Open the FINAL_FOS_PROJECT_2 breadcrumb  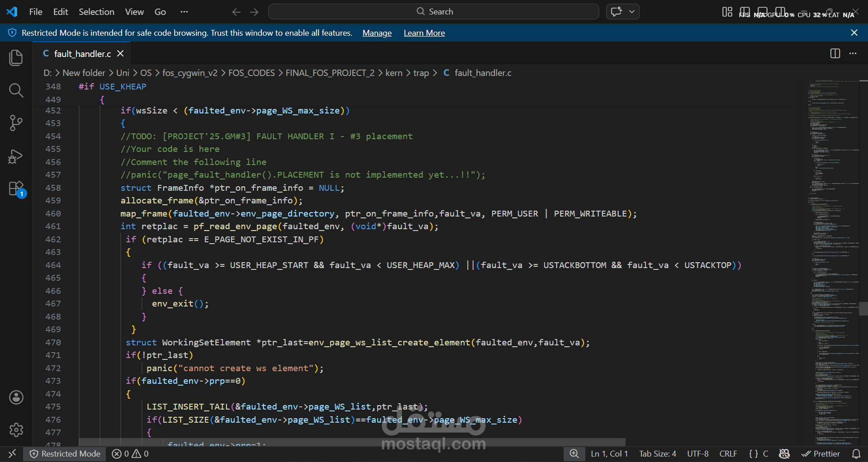coord(330,72)
